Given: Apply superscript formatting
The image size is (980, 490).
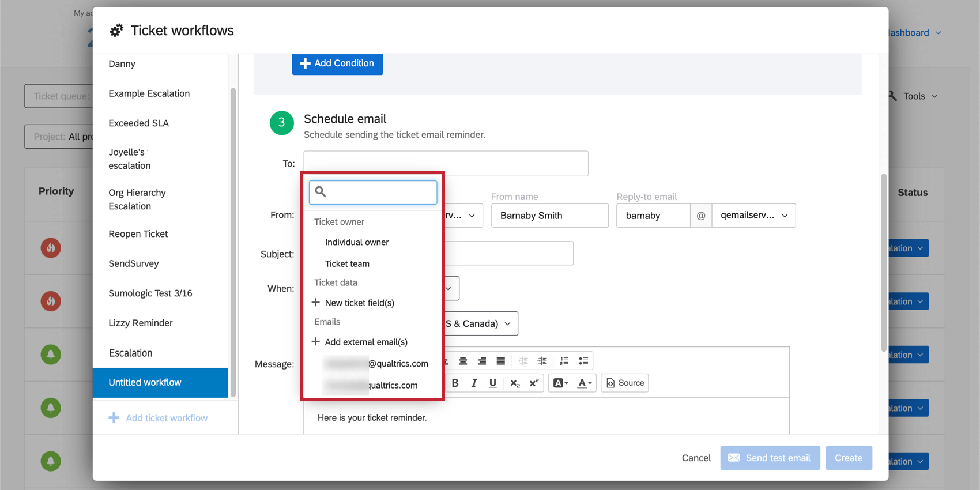Looking at the screenshot, I should [534, 383].
